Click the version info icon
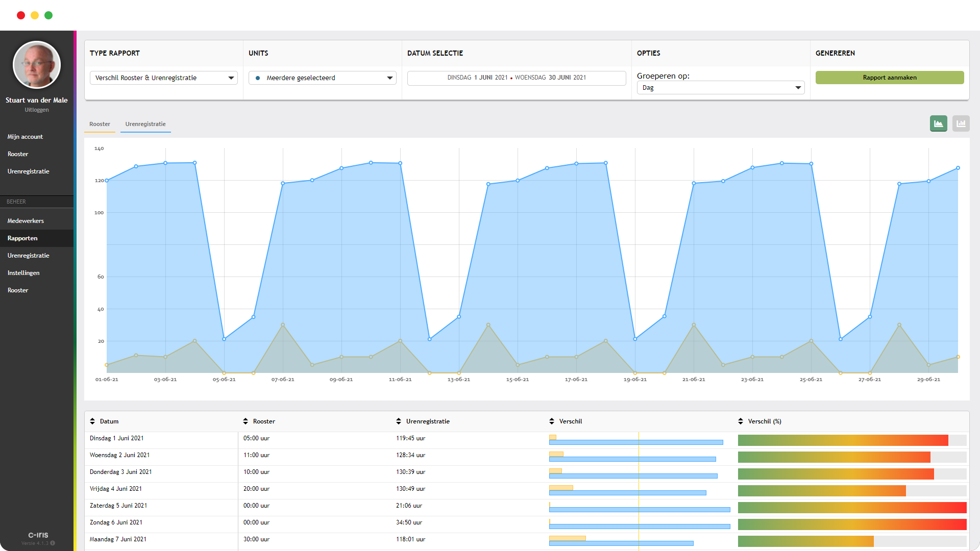 tap(53, 543)
